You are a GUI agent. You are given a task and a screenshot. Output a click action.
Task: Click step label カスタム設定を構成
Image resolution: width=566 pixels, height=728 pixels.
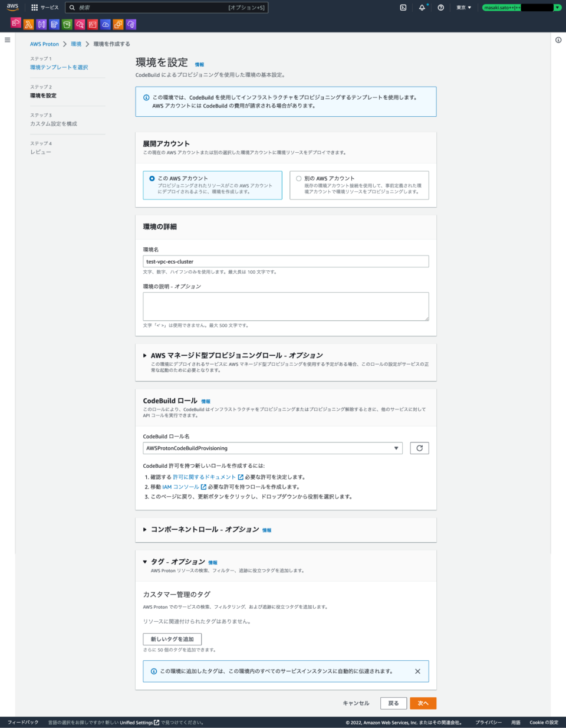pos(54,124)
